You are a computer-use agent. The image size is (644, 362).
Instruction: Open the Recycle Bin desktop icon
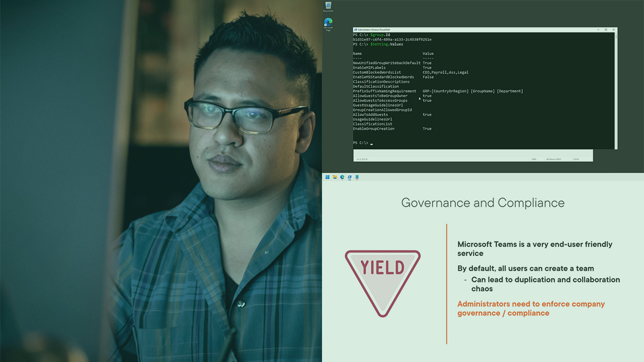[x=328, y=6]
